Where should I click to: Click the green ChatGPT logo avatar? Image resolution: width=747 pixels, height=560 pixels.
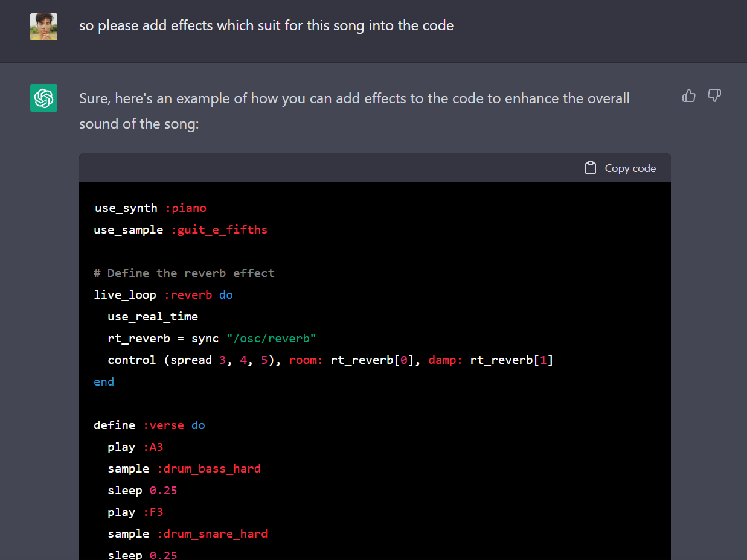click(44, 98)
